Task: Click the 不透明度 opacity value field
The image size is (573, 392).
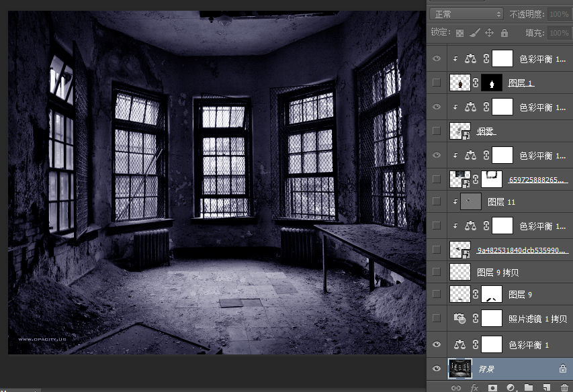Action: coord(558,13)
